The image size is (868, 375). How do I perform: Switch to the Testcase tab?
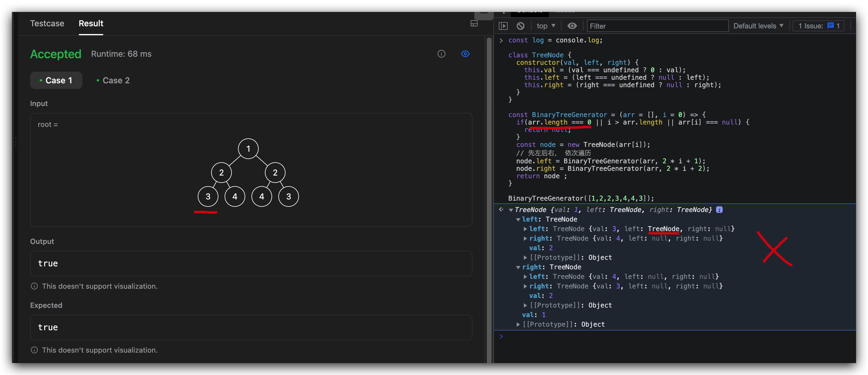47,23
